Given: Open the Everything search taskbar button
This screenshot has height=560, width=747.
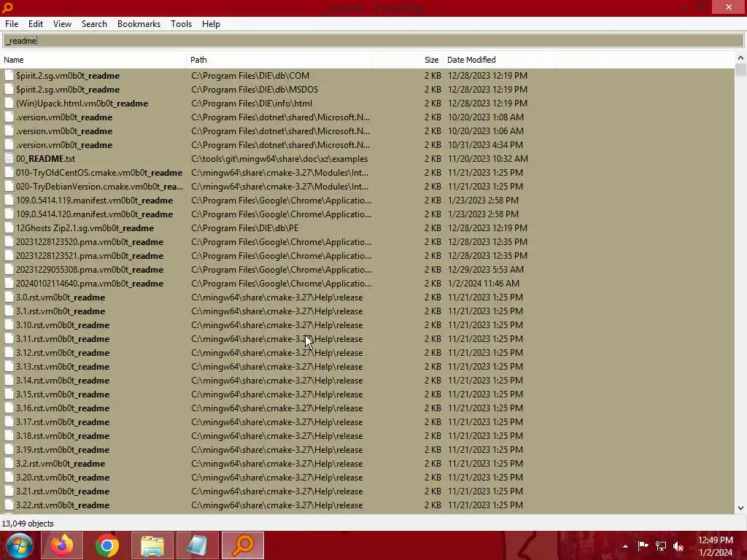Looking at the screenshot, I should [242, 545].
